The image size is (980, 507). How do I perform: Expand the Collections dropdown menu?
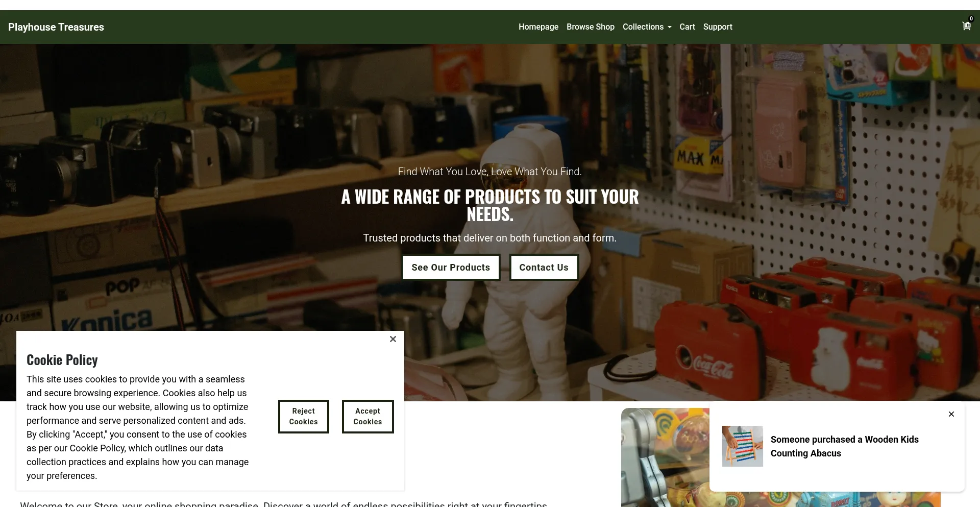click(x=647, y=27)
